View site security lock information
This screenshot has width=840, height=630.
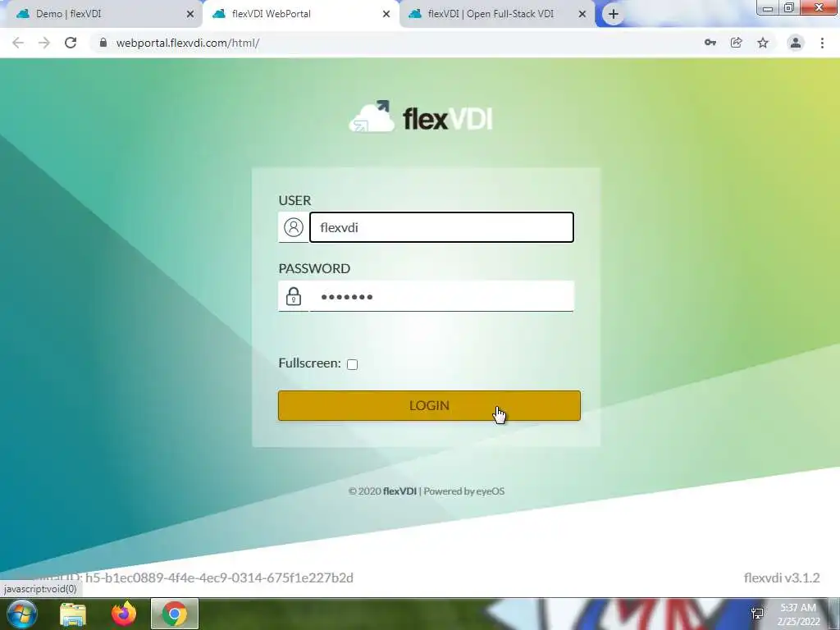[103, 43]
